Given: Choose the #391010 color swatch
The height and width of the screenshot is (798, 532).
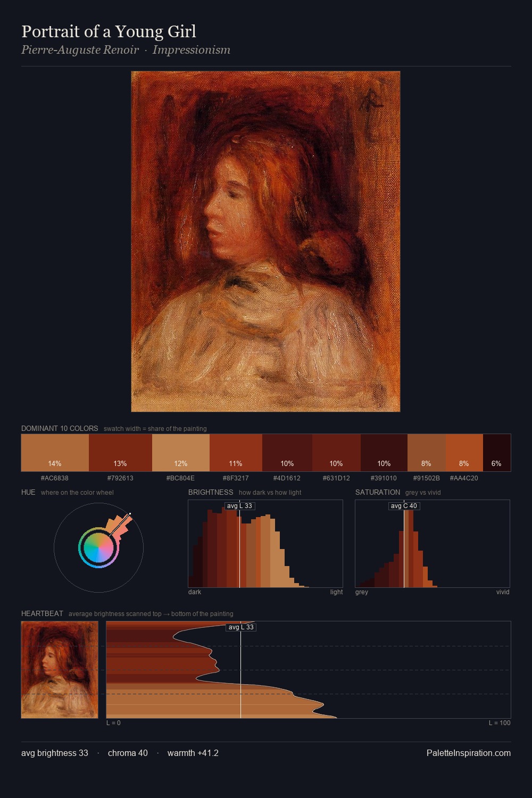Looking at the screenshot, I should (384, 453).
